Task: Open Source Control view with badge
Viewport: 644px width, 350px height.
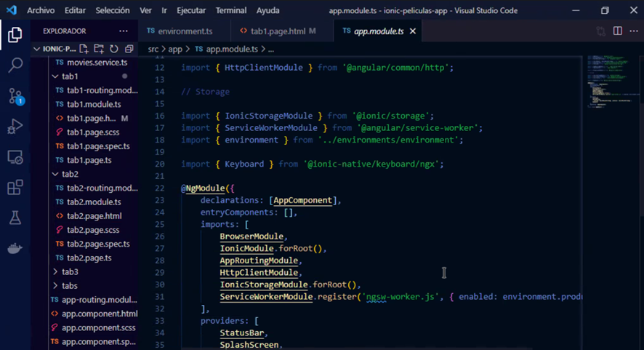Action: (15, 96)
